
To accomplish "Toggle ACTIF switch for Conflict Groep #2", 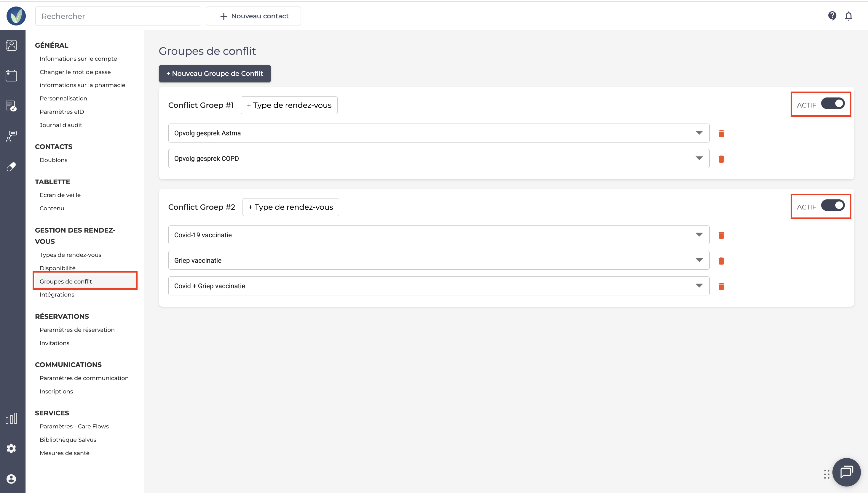I will (x=833, y=206).
